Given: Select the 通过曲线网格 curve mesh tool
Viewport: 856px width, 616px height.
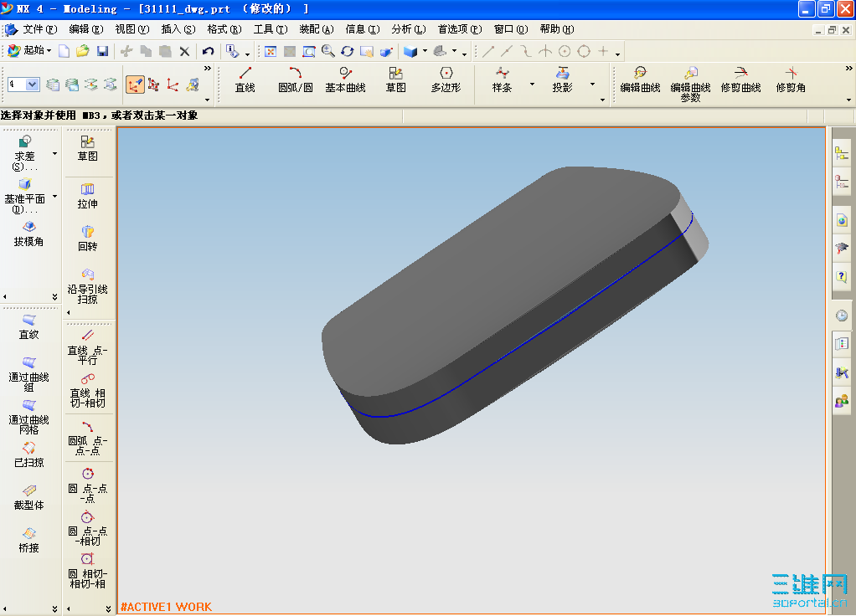Looking at the screenshot, I should [29, 417].
